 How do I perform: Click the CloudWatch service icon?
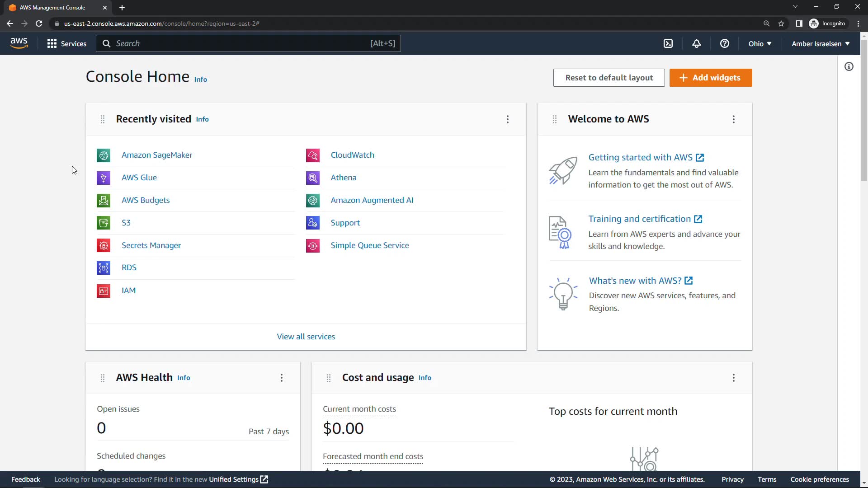[x=313, y=155]
